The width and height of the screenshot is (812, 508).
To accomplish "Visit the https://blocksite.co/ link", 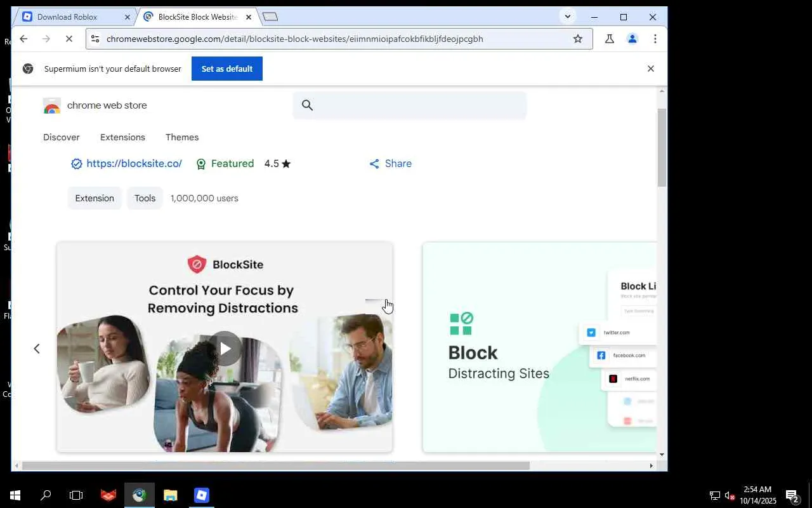I will click(x=134, y=164).
